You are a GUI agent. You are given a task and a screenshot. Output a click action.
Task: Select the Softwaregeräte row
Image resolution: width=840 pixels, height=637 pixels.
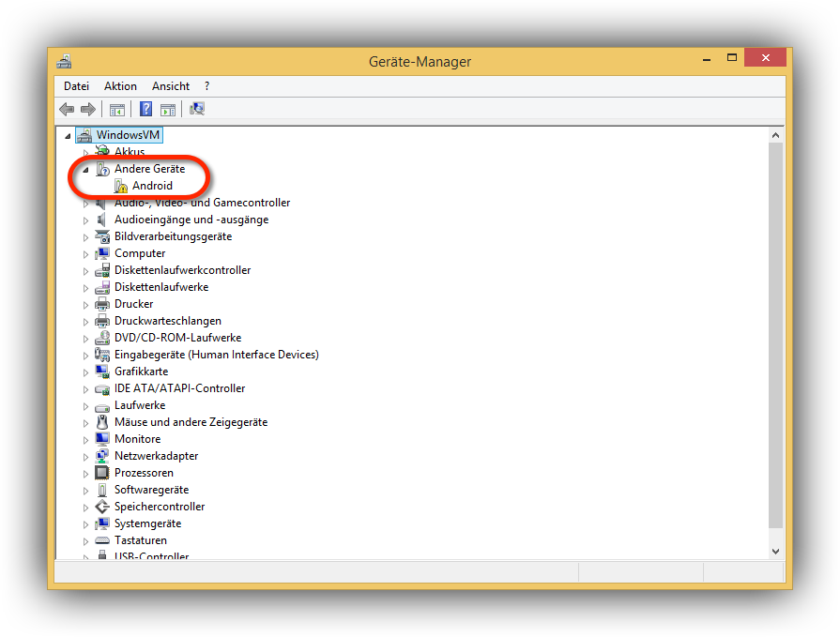(152, 490)
